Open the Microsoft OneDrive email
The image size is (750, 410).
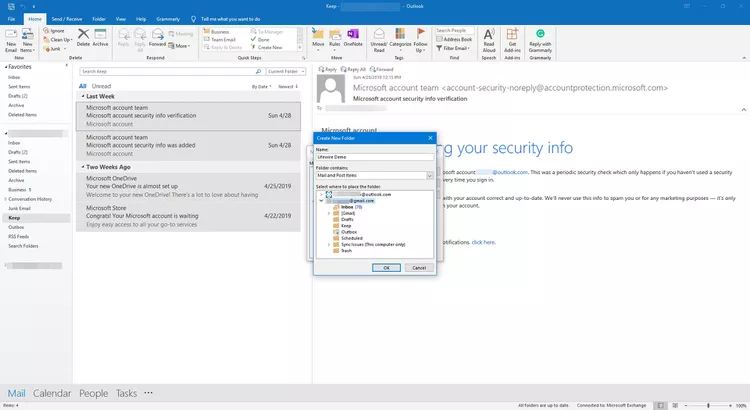pyautogui.click(x=188, y=187)
